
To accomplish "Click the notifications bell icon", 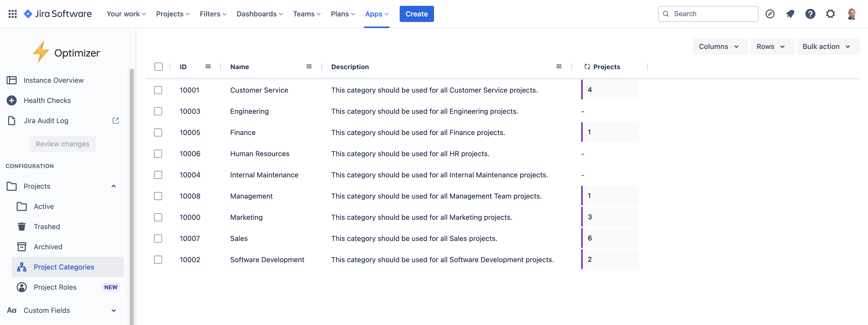I will click(x=790, y=14).
